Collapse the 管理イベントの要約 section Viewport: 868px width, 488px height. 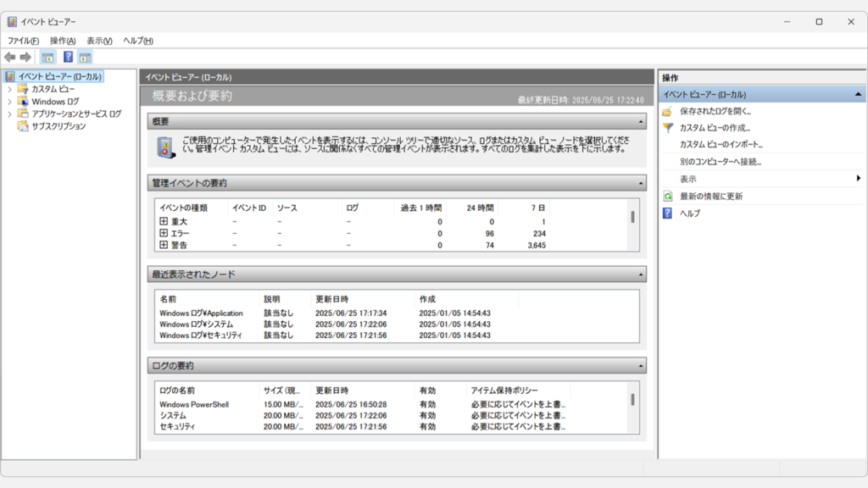(639, 183)
